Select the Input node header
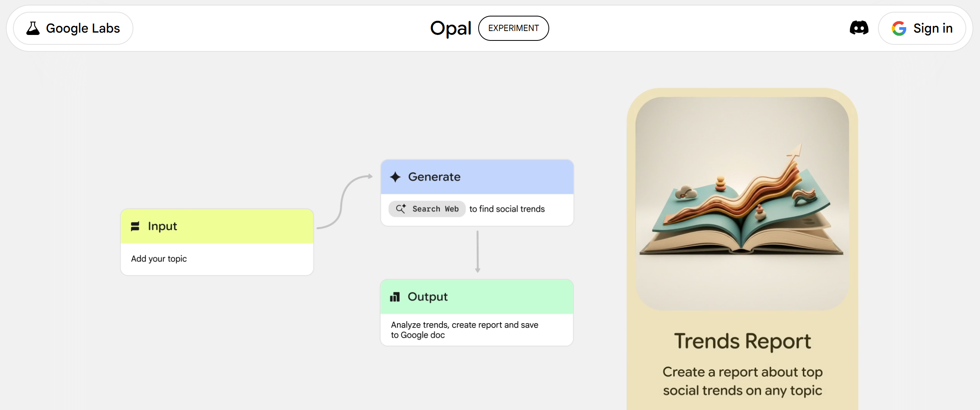This screenshot has height=410, width=980. [217, 226]
